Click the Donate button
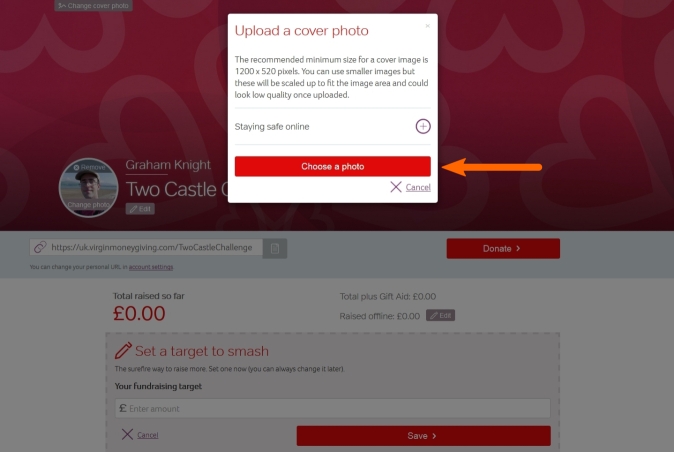 tap(503, 248)
